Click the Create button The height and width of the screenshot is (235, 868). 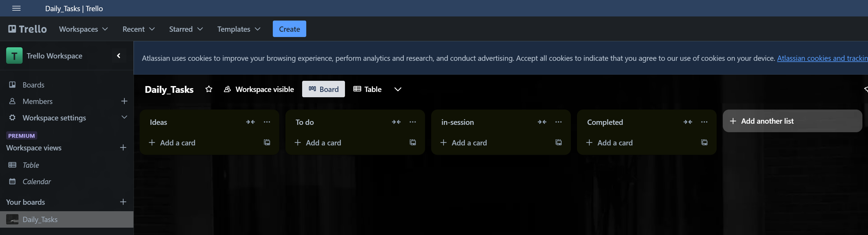point(290,29)
